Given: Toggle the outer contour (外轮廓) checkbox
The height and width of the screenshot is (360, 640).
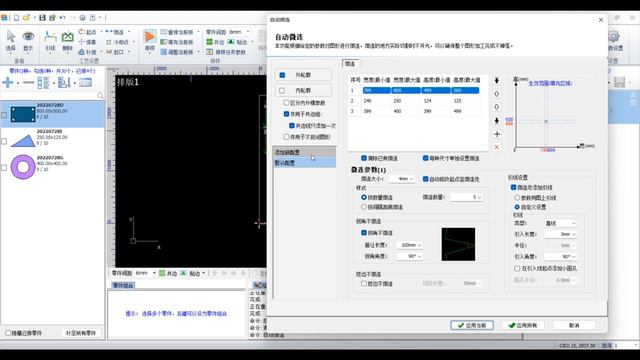Looking at the screenshot, I should point(282,75).
